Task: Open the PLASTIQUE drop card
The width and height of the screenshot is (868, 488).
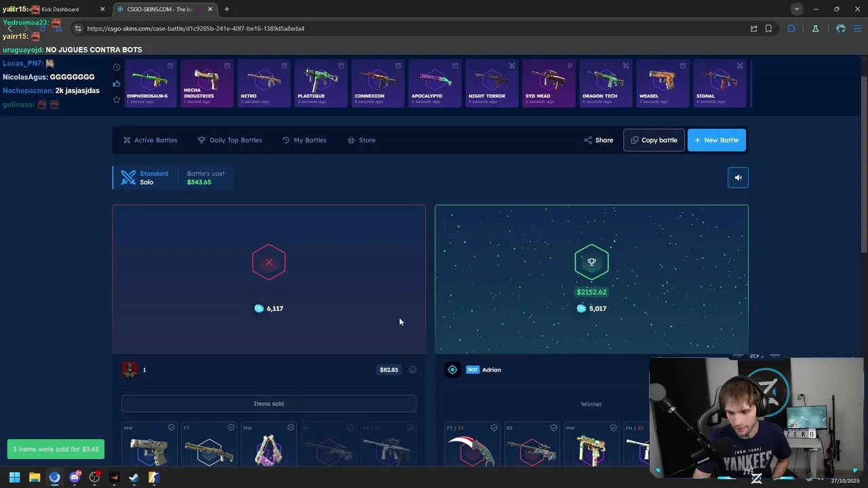Action: pos(321,83)
